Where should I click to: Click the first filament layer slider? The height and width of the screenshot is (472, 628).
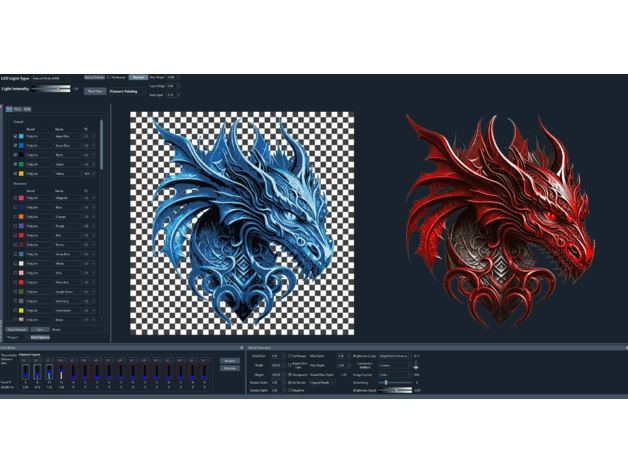click(x=25, y=371)
